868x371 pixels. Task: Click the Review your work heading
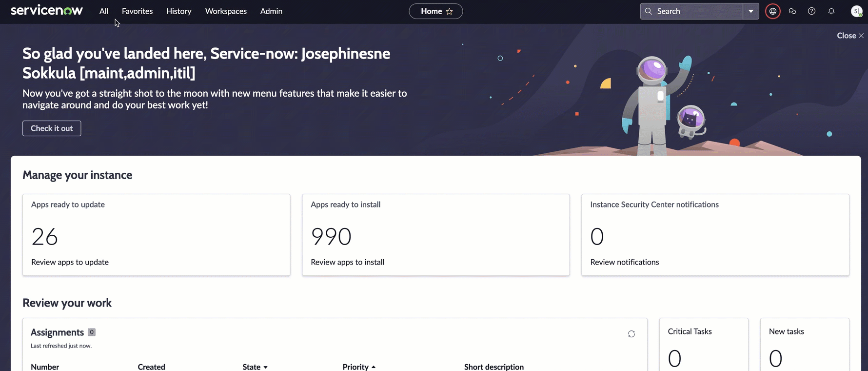[x=67, y=303]
